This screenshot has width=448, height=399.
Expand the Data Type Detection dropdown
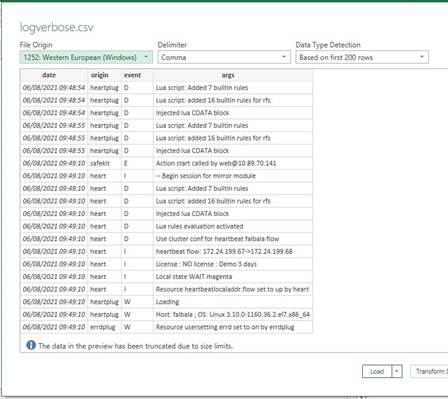362,57
